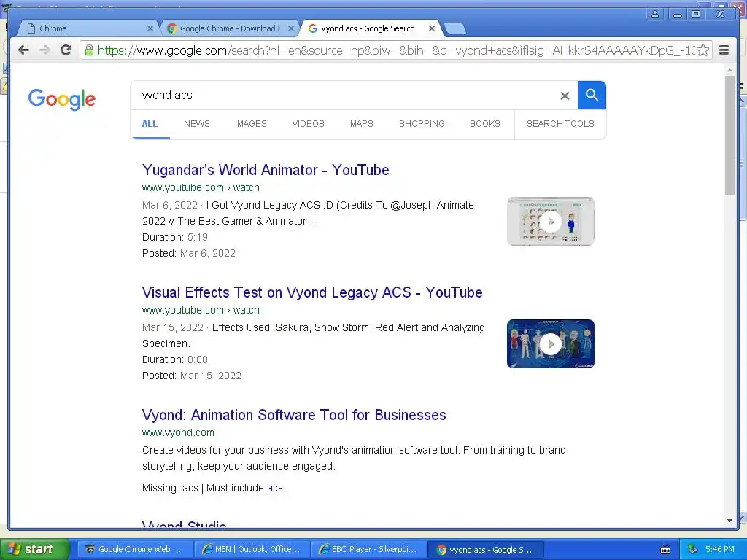This screenshot has height=560, width=747.
Task: Click the browser Back arrow
Action: (x=23, y=50)
